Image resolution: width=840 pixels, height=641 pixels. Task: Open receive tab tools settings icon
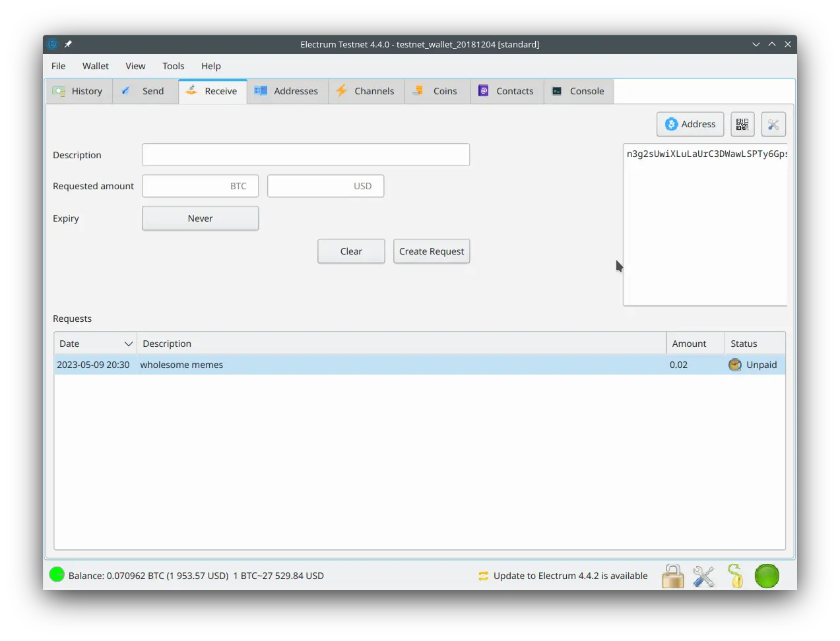(773, 124)
